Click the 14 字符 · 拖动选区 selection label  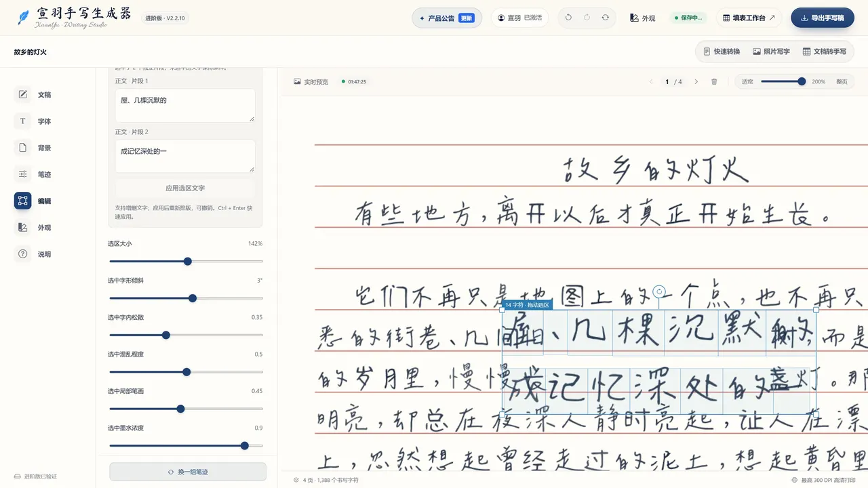point(528,305)
